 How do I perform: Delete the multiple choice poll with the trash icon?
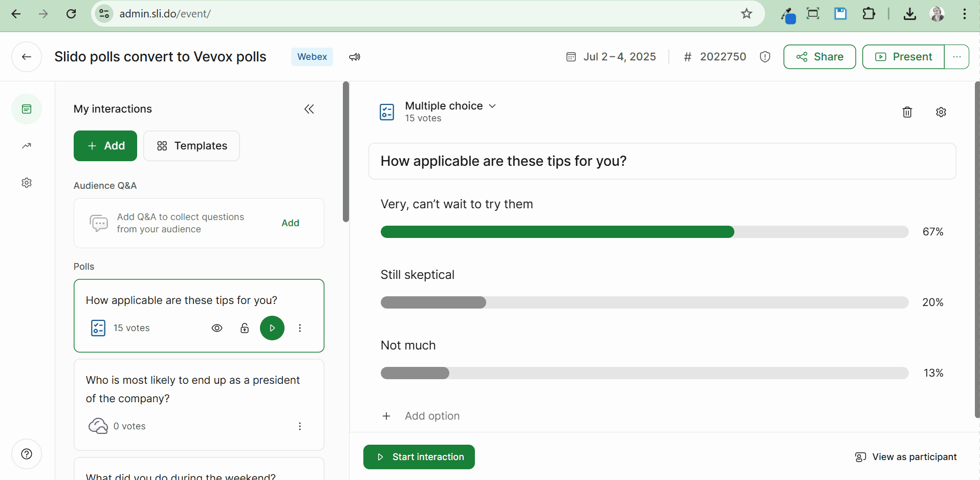[x=907, y=112]
